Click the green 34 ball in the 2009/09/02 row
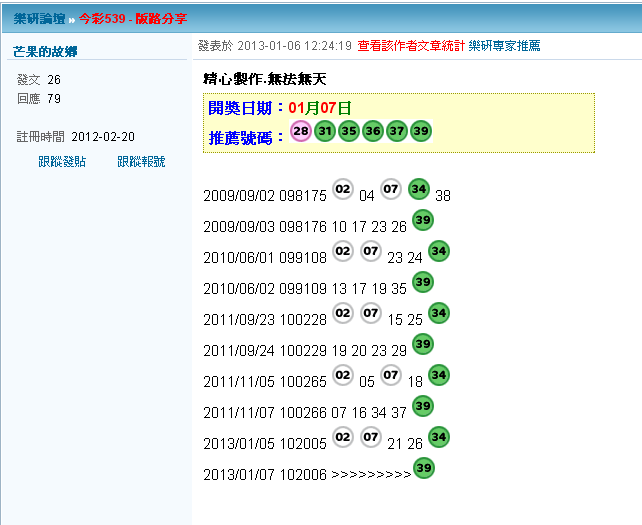 (x=419, y=189)
